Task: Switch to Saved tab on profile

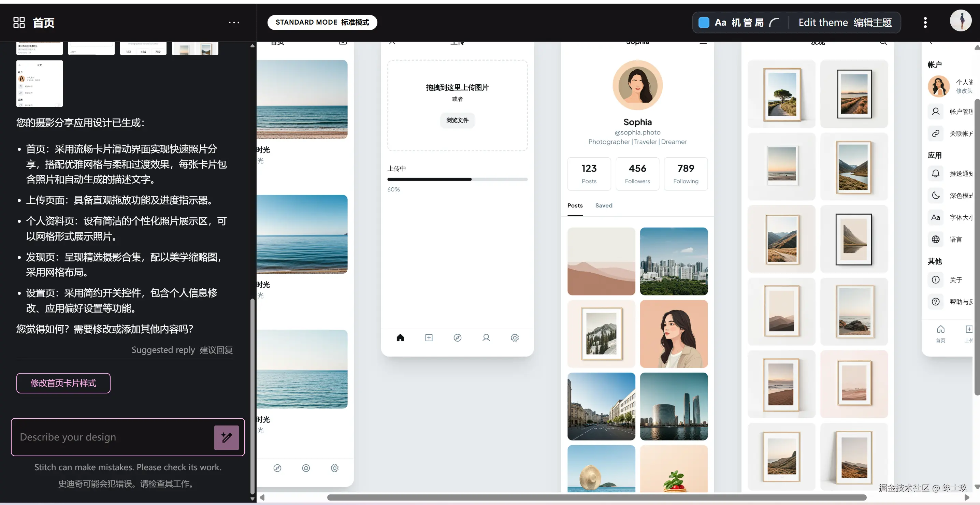Action: pyautogui.click(x=604, y=205)
